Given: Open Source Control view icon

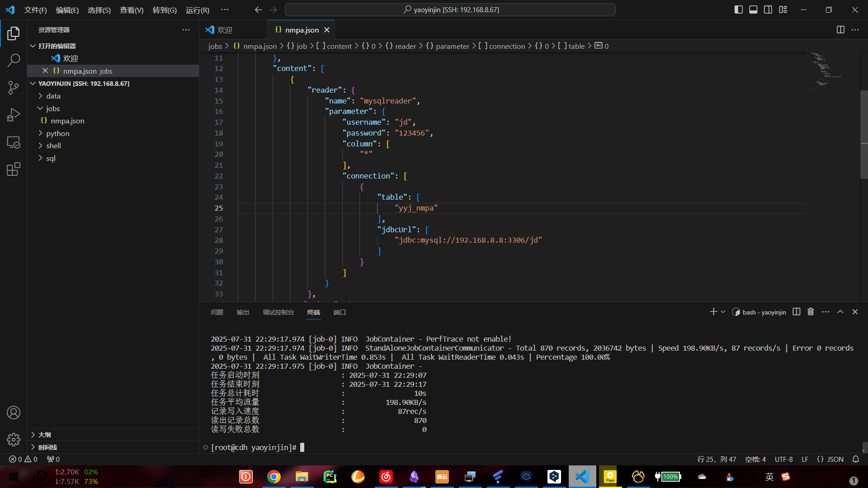Looking at the screenshot, I should click(14, 88).
